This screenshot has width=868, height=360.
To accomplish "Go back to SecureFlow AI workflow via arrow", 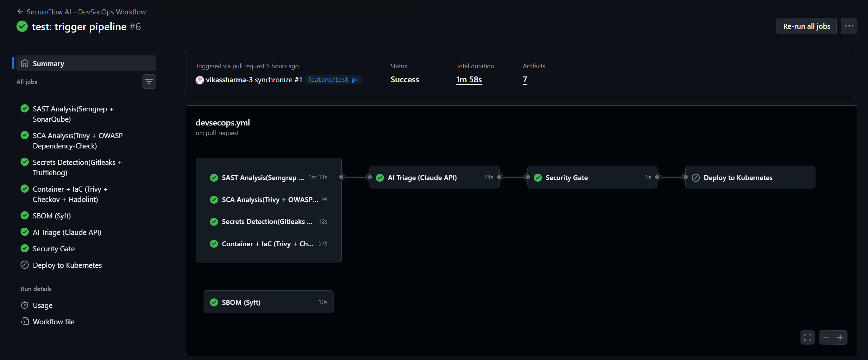I will coord(20,11).
